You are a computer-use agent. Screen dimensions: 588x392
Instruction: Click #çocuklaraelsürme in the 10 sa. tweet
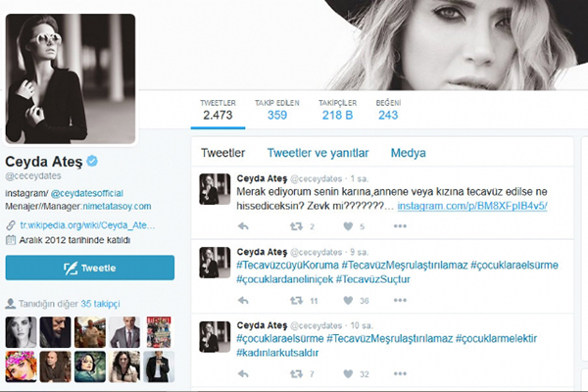(x=279, y=338)
